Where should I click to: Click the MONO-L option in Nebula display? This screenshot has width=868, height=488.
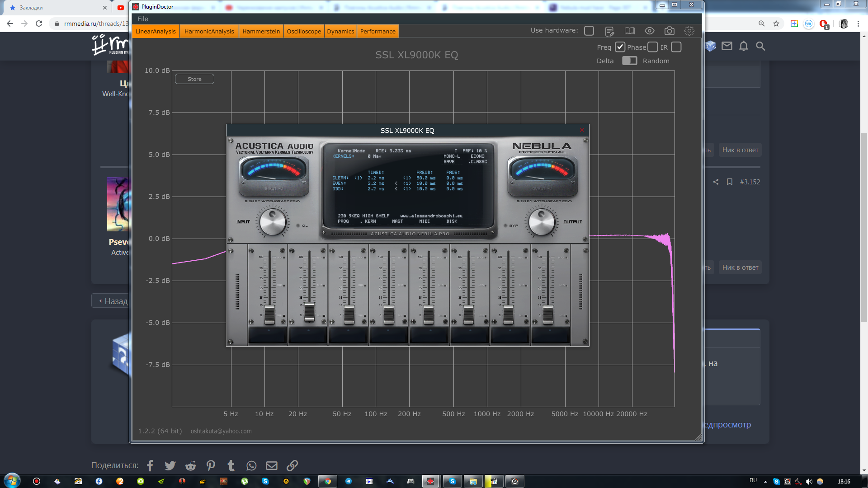click(451, 156)
